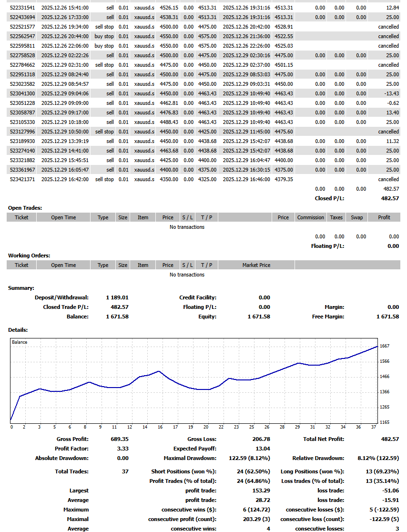407x532 pixels.
Task: Click the Ticket column header in Open Trades
Action: [x=21, y=217]
